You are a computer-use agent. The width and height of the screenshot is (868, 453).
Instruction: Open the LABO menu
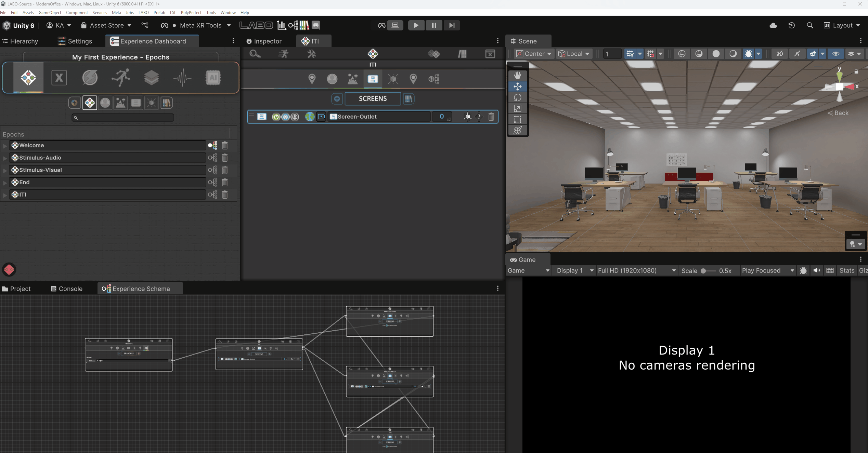(x=143, y=12)
